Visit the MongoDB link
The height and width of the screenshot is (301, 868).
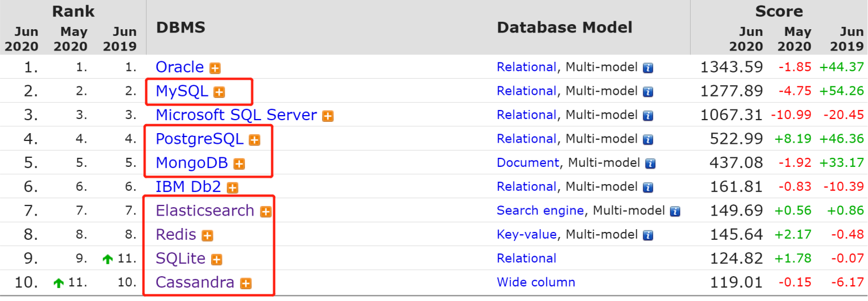[x=192, y=163]
